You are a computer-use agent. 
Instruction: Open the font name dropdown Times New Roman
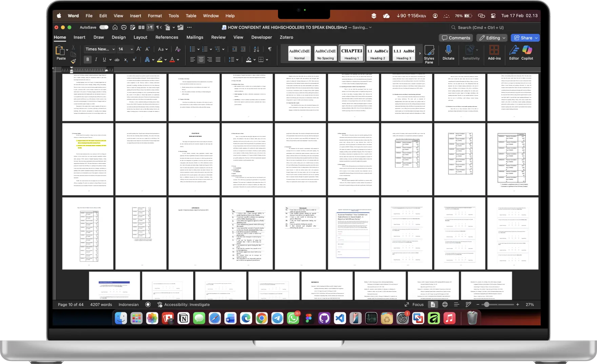(100, 49)
